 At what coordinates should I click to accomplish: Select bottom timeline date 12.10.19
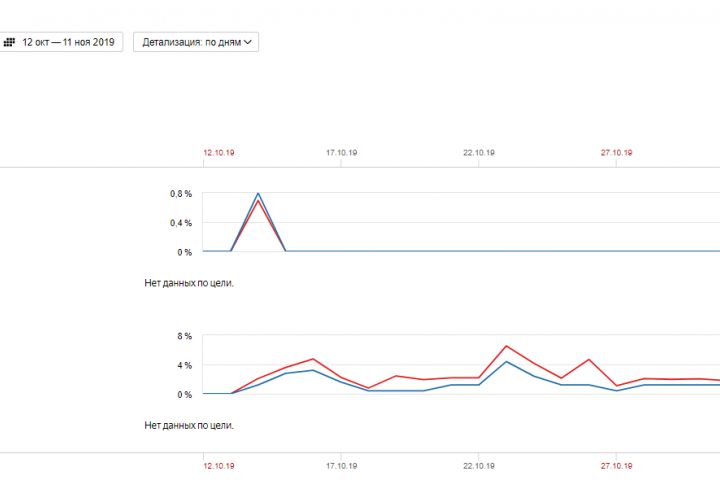[219, 466]
